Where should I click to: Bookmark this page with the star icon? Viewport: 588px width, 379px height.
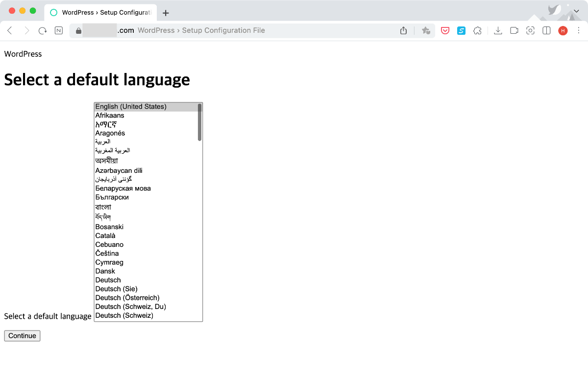coord(426,30)
